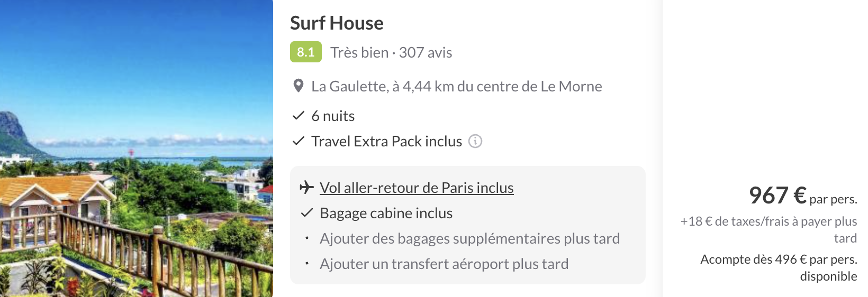Click the Travel Extra Pack inclus label
Screen dimensions: 868x297
[386, 141]
